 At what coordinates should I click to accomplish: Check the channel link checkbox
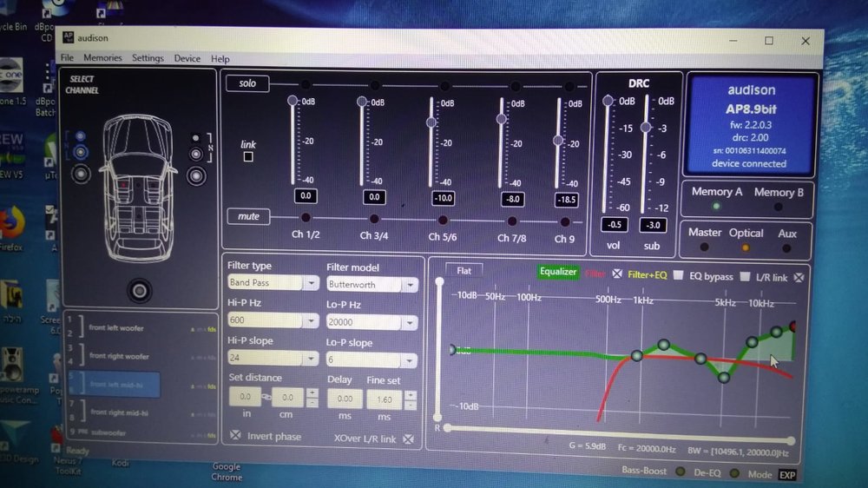(x=248, y=157)
